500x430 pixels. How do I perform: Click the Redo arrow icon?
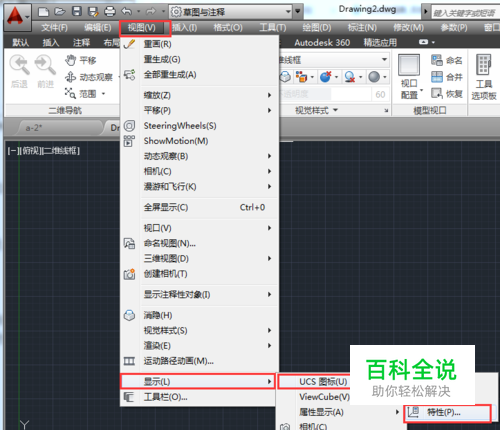pyautogui.click(x=150, y=12)
